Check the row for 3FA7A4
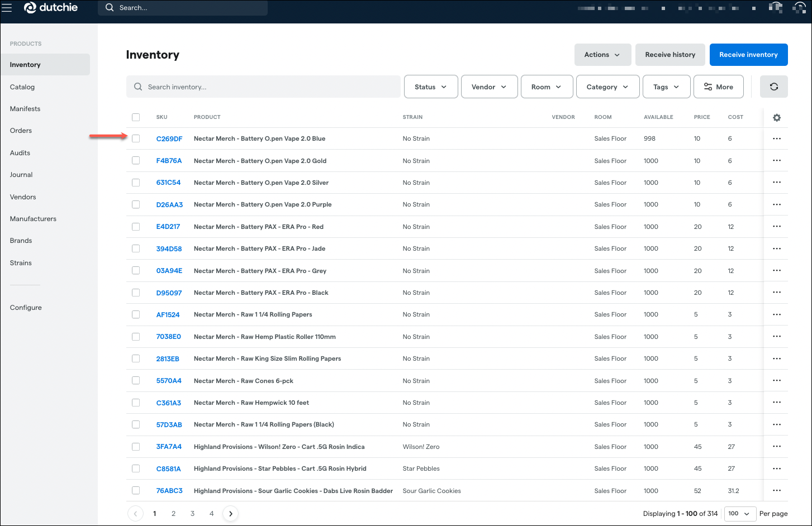The height and width of the screenshot is (526, 812). pos(136,446)
